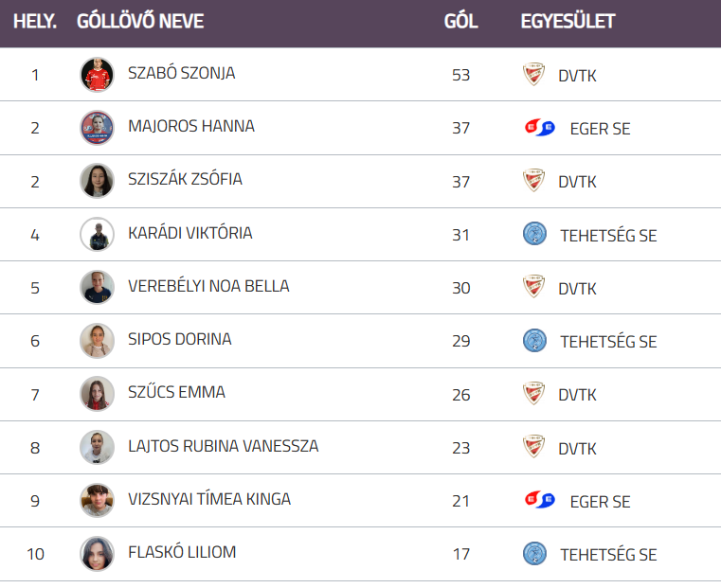This screenshot has width=721, height=588.
Task: Click Szabó Szonja's player avatar
Action: (97, 74)
